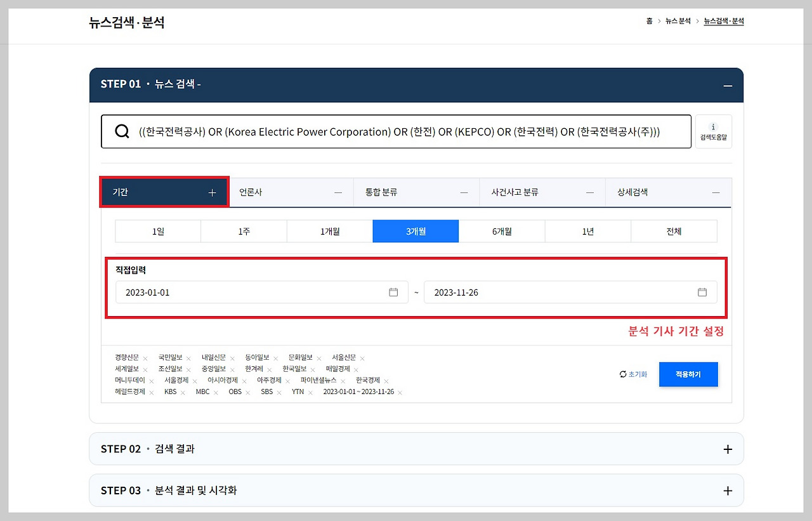
Task: Select the 6개월 period option
Action: 502,232
